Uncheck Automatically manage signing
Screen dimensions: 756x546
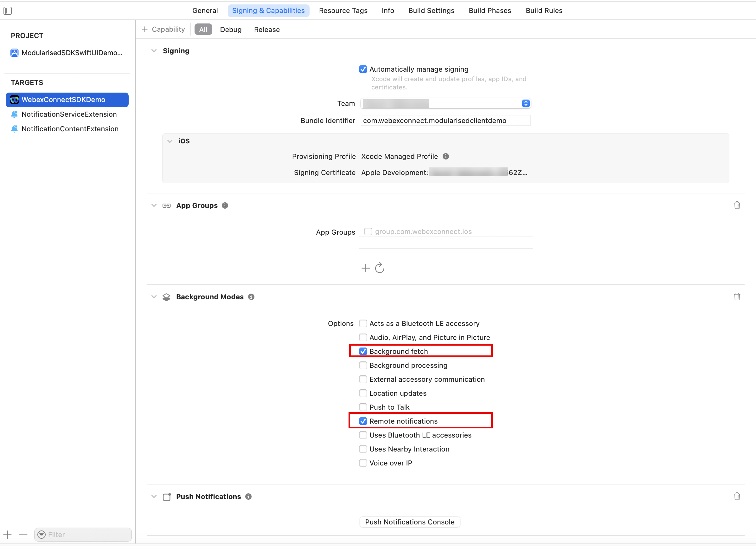coord(363,69)
